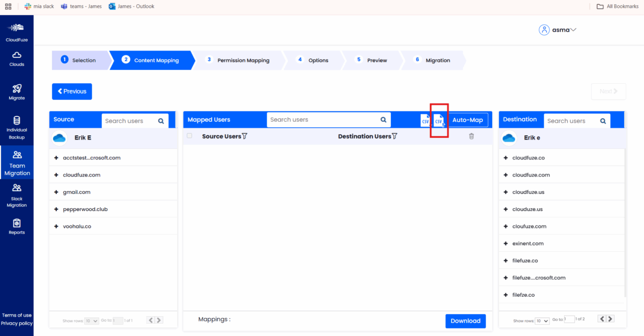
Task: Click in the Mapped Users search field
Action: [322, 119]
